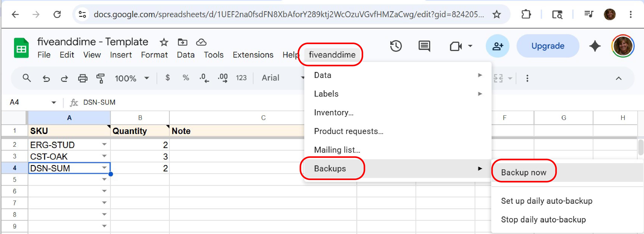Open toolbar more options three dots
Viewport: 644px width, 234px height.
(x=527, y=78)
